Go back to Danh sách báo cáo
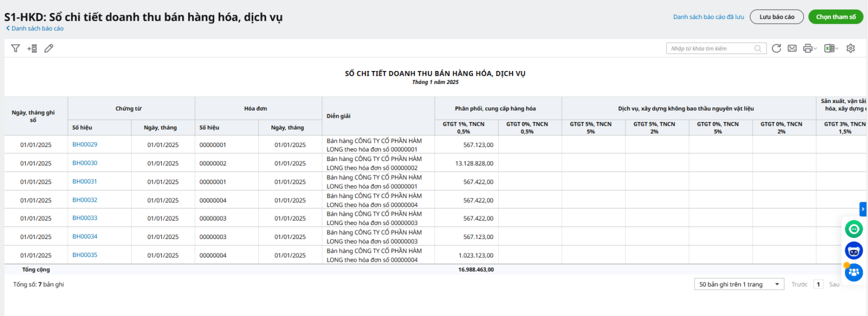This screenshot has width=868, height=316. (37, 28)
